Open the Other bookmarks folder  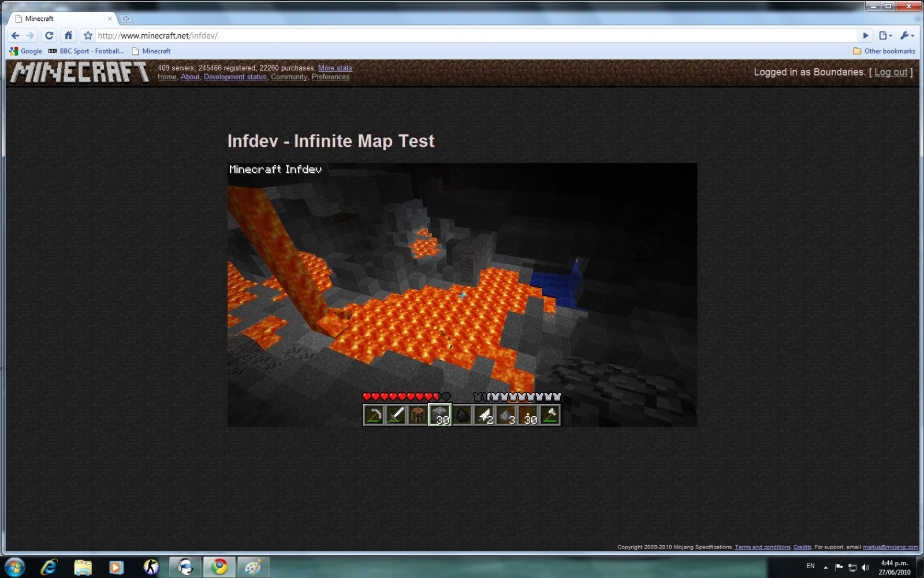(x=884, y=51)
